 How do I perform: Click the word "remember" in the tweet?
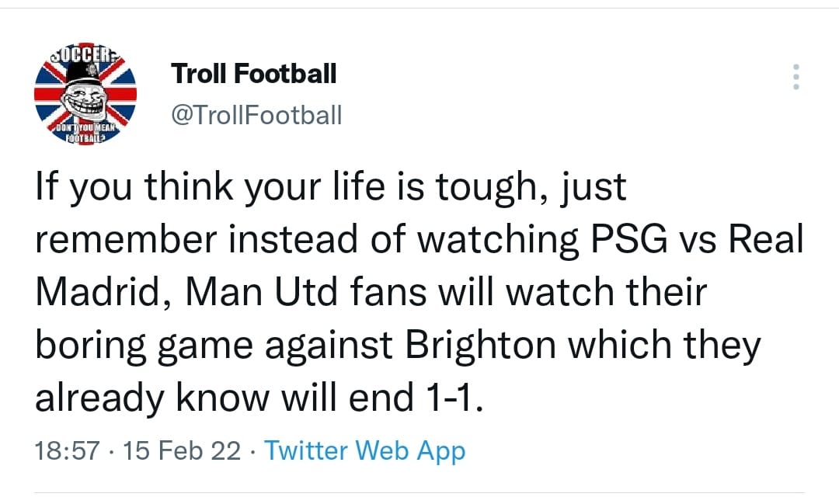pyautogui.click(x=127, y=239)
